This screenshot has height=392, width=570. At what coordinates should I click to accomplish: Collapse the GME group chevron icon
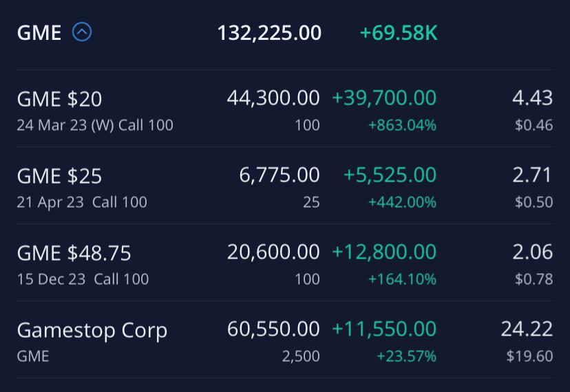(82, 32)
